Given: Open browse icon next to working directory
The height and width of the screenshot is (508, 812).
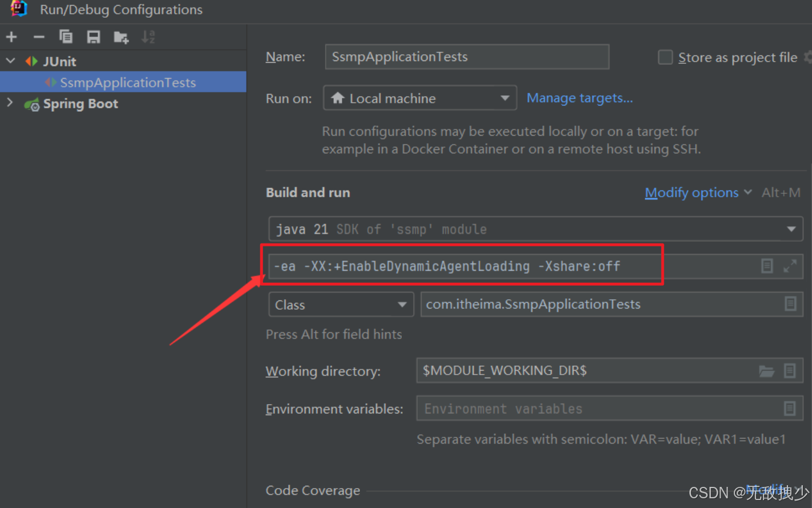Looking at the screenshot, I should click(x=767, y=371).
